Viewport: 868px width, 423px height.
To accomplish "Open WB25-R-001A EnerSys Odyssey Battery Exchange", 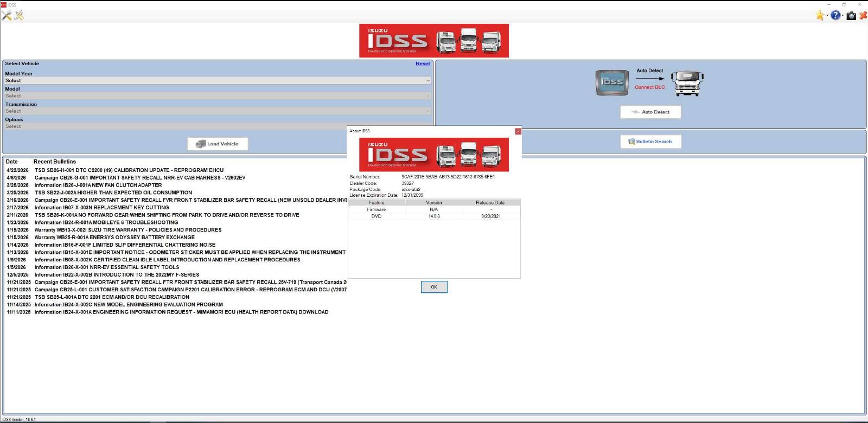I will pos(114,238).
